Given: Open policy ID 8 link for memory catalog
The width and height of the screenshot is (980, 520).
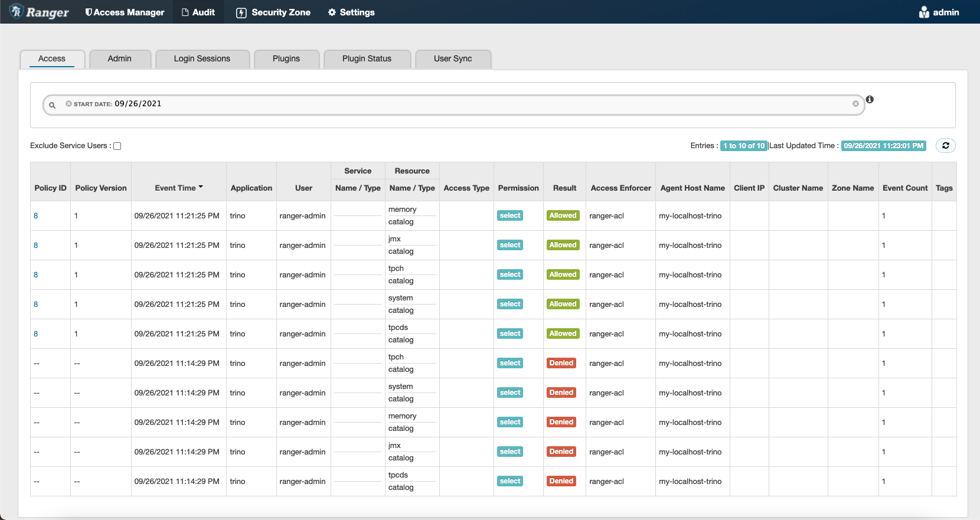Looking at the screenshot, I should (36, 216).
